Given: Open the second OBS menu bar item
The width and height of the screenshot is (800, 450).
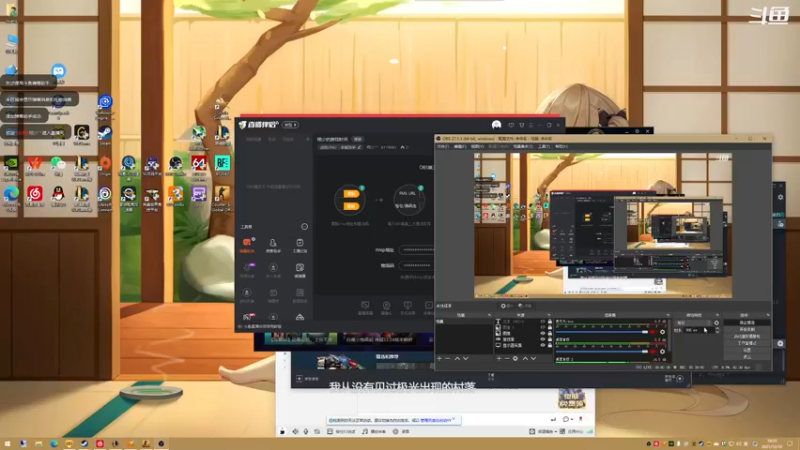Looking at the screenshot, I should click(x=460, y=146).
